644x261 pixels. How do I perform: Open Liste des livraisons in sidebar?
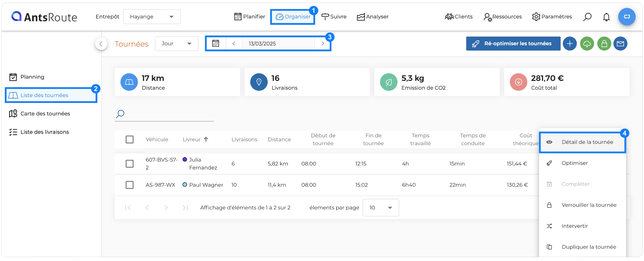[39, 132]
